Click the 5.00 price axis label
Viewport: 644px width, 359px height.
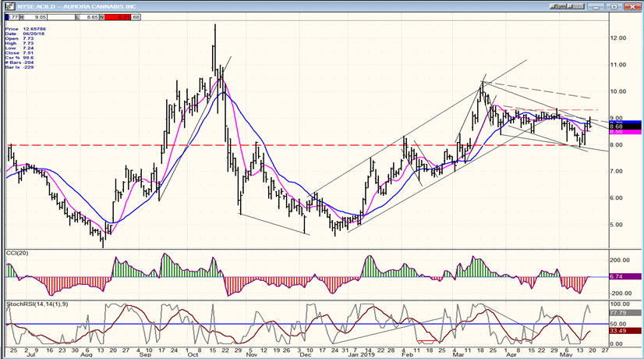tap(618, 225)
